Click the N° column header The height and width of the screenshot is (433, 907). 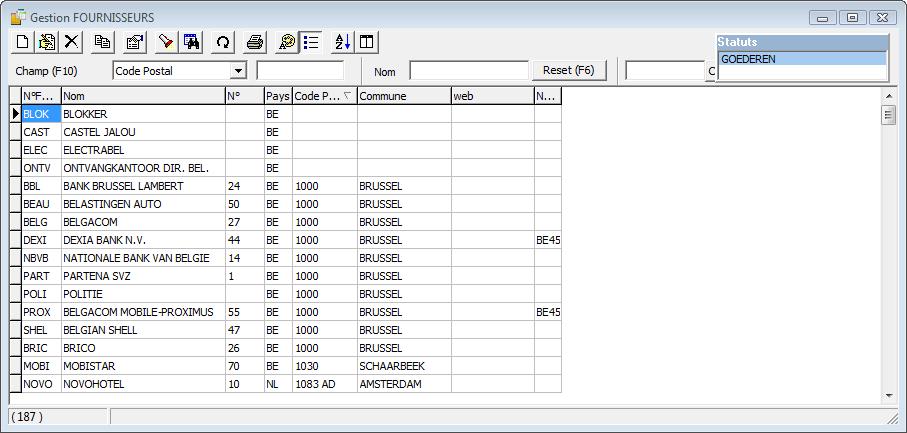coord(245,96)
